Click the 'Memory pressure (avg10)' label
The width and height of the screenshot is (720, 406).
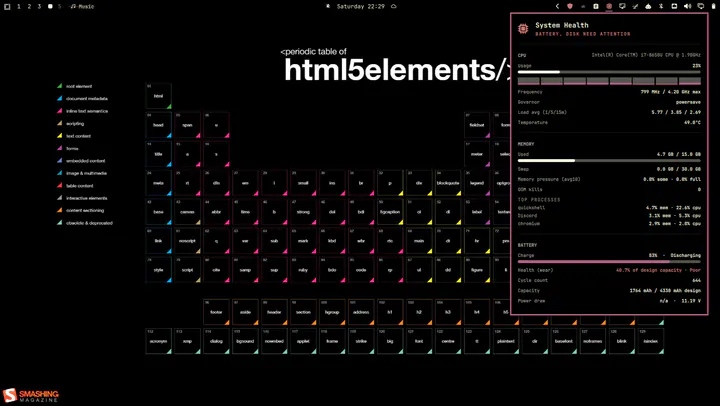549,179
